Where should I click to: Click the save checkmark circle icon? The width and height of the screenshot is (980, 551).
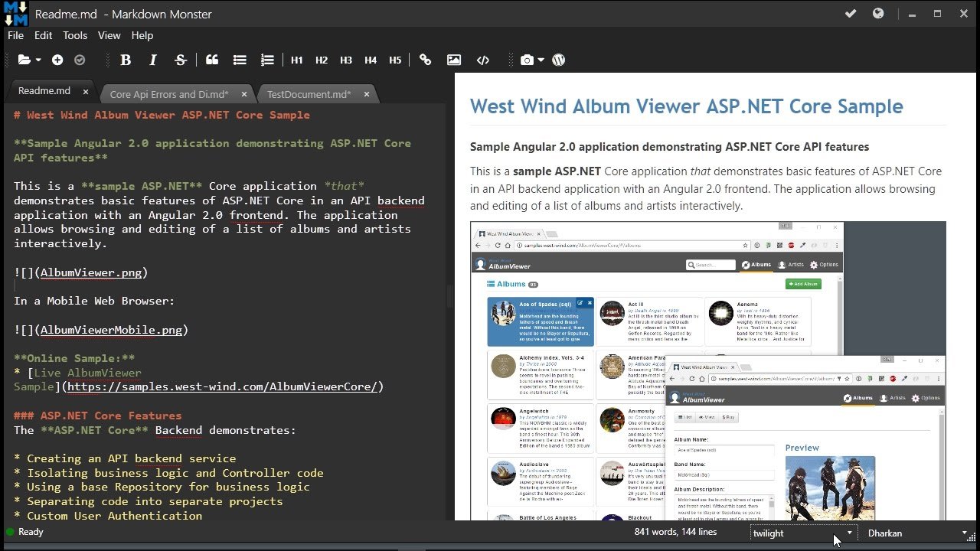click(80, 60)
